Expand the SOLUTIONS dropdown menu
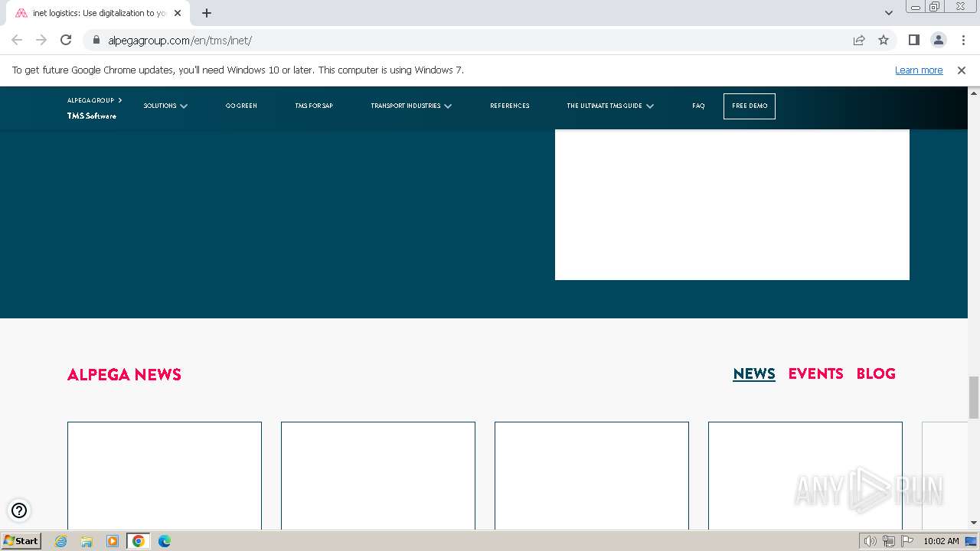980x551 pixels. pos(165,106)
